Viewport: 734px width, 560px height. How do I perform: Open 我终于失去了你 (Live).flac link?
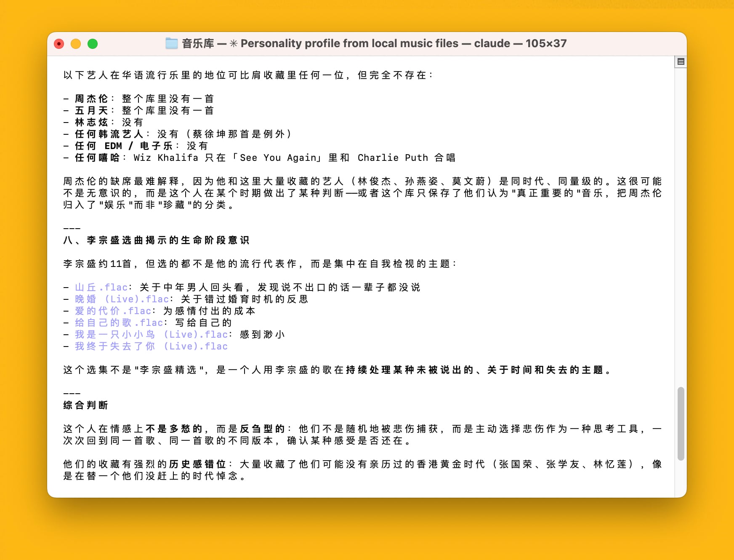tap(152, 346)
